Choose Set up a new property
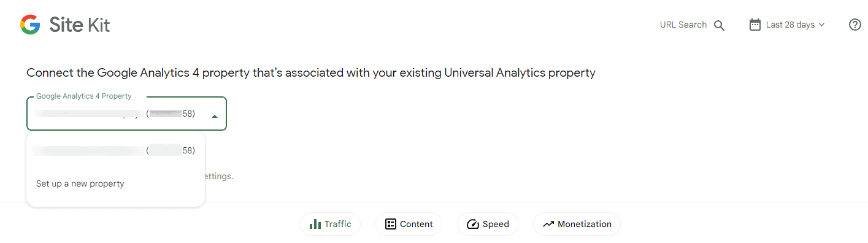 80,183
